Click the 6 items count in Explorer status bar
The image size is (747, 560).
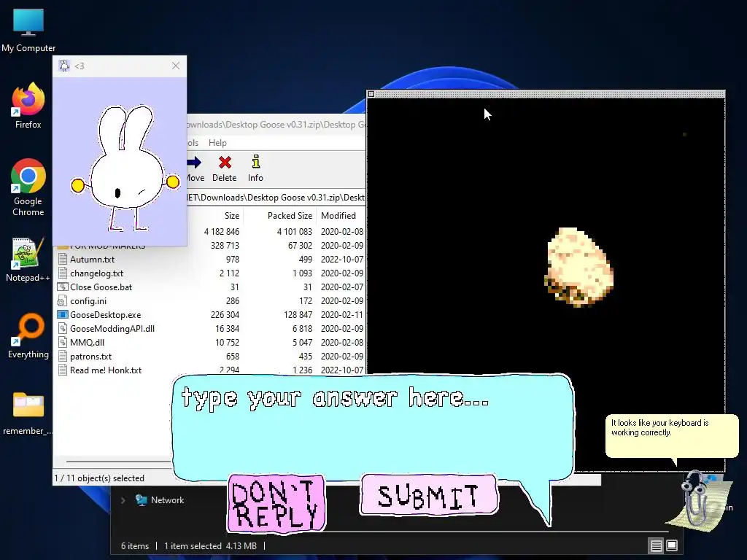tap(135, 546)
